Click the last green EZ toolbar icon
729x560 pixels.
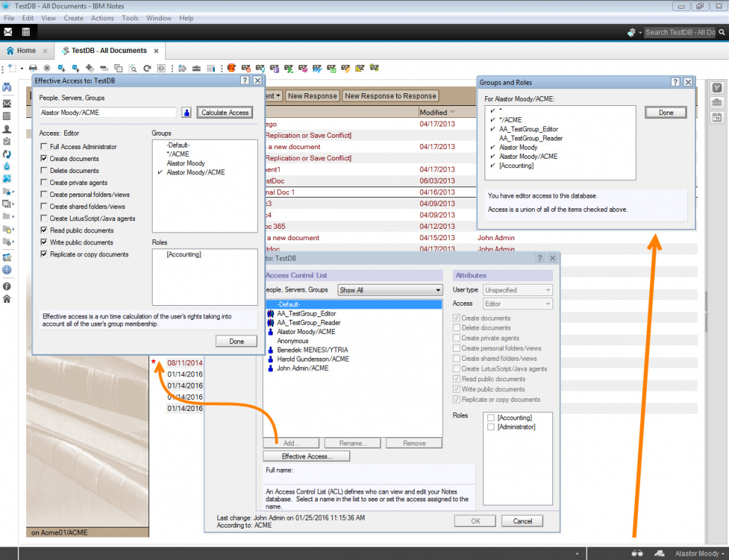[374, 68]
